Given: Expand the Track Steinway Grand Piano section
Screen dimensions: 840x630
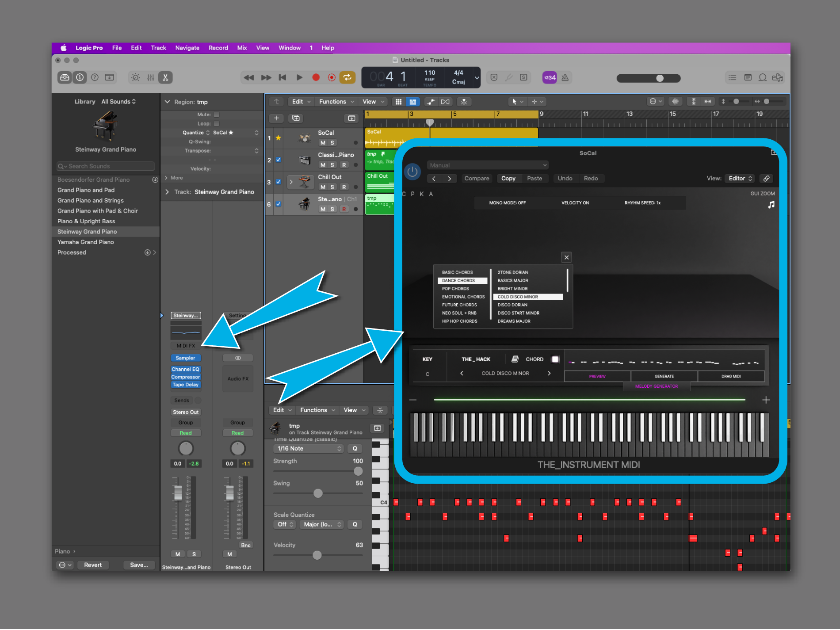Looking at the screenshot, I should point(167,192).
